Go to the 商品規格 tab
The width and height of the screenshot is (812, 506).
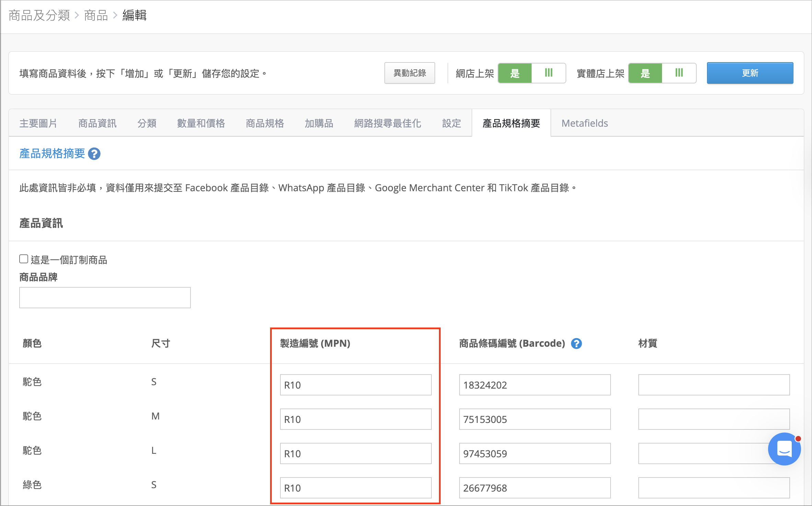coord(265,123)
